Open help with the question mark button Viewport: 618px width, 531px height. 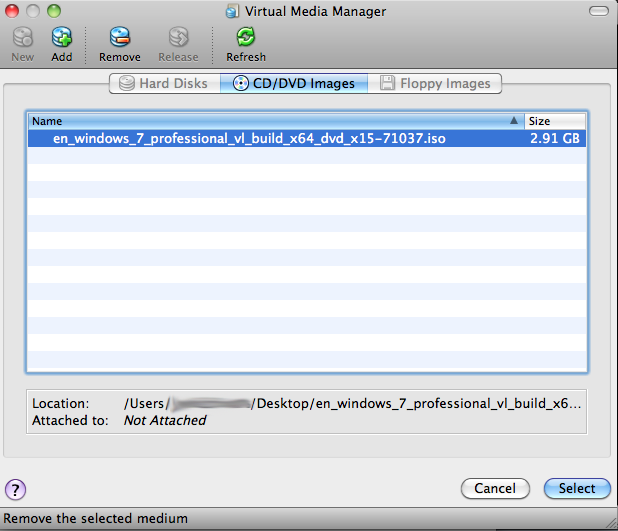15,489
